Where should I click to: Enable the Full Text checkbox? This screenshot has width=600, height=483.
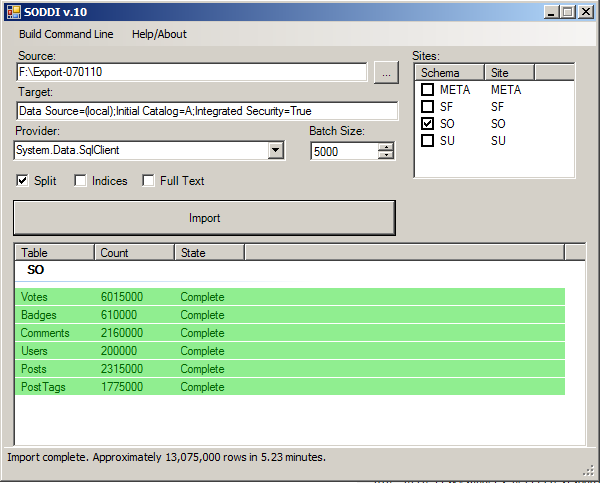(x=148, y=180)
